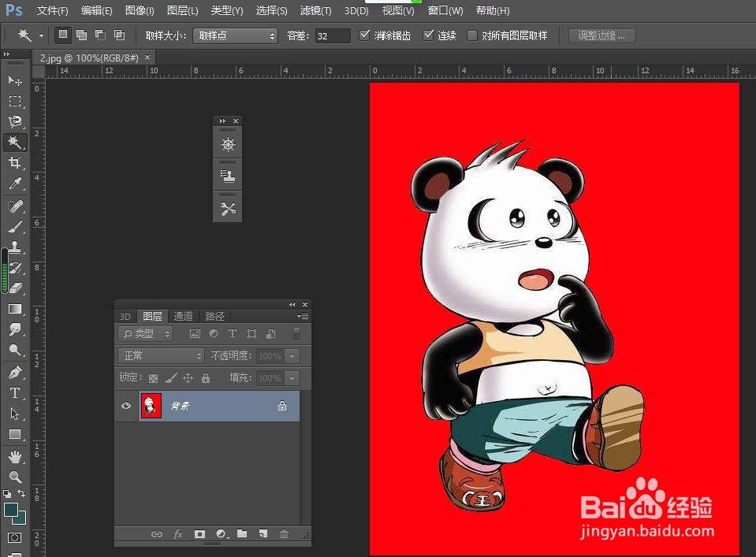The width and height of the screenshot is (756, 557).
Task: Open the Add New Layer icon
Action: tap(263, 534)
